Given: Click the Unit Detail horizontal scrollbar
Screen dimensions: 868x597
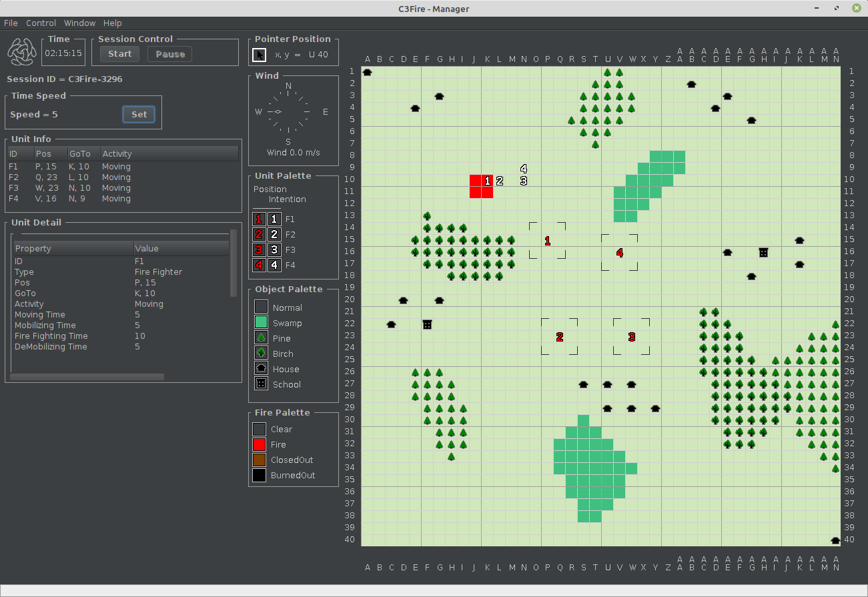Looking at the screenshot, I should 87,377.
